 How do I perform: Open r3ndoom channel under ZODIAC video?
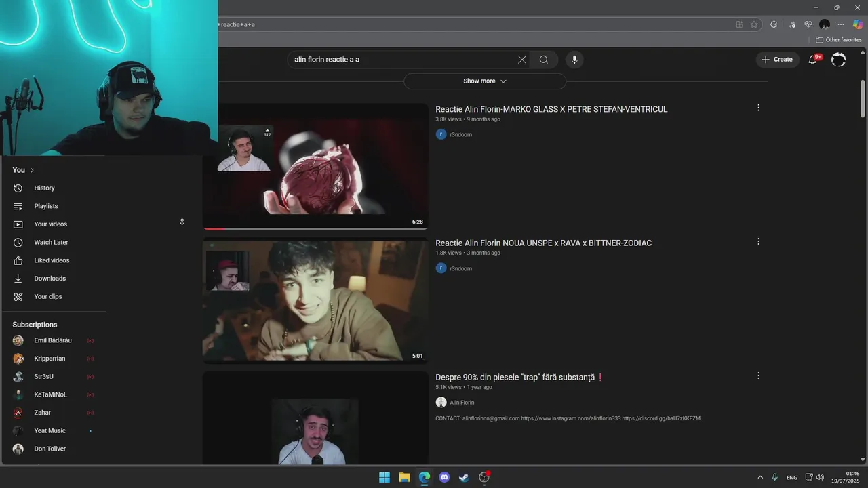(x=460, y=268)
